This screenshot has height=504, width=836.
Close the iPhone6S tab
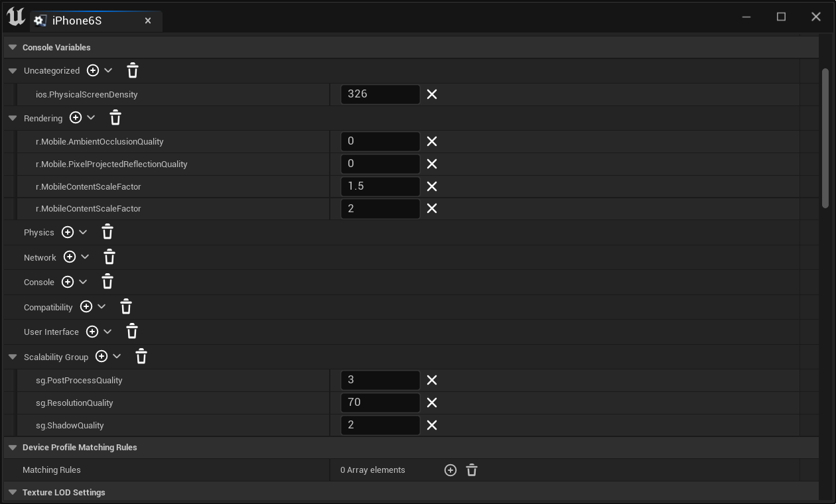click(148, 21)
